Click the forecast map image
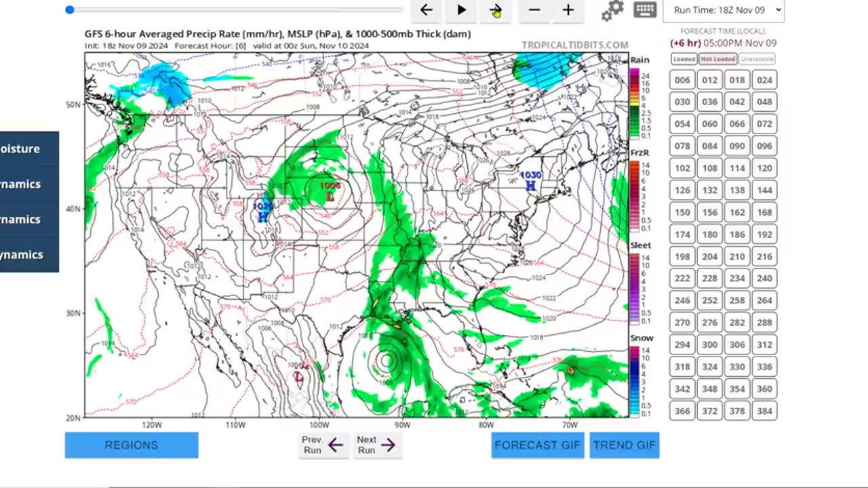The image size is (868, 488). [x=357, y=235]
